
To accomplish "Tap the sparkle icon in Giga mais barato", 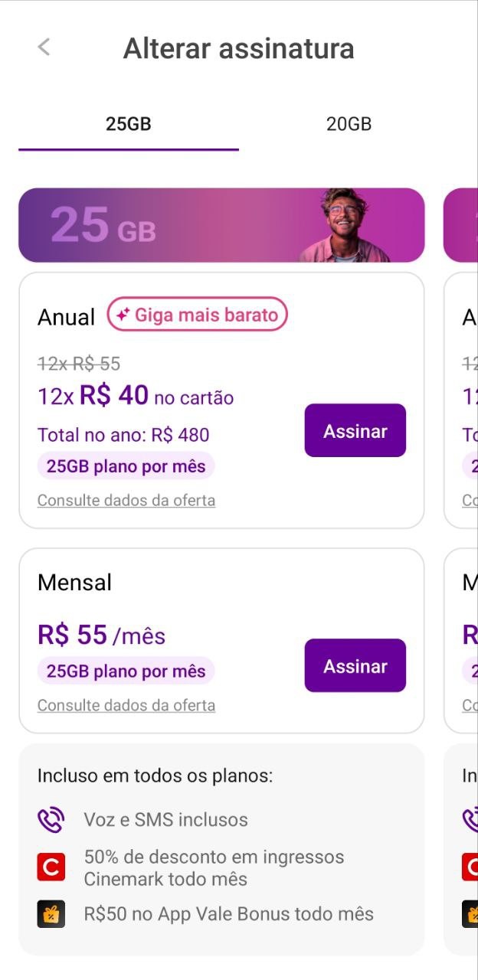I will pyautogui.click(x=123, y=315).
